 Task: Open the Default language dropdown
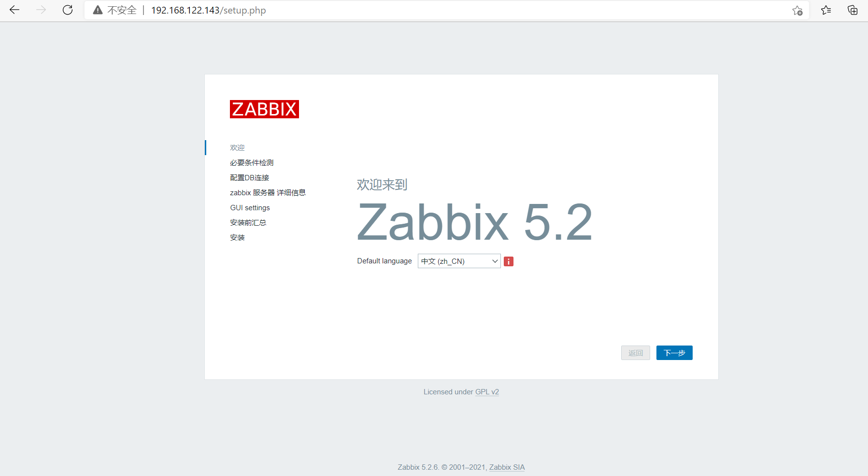[x=459, y=261]
